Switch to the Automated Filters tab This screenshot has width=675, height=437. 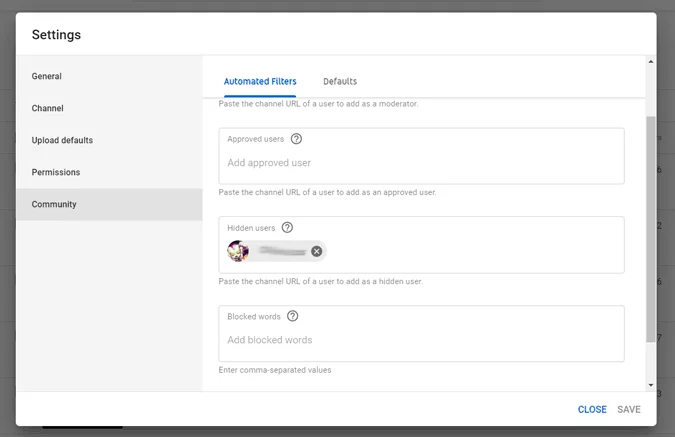pyautogui.click(x=260, y=81)
